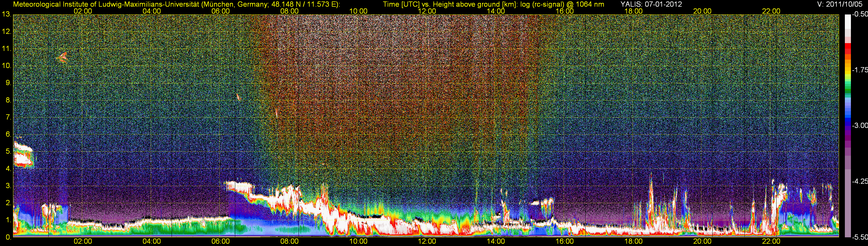Click the height axis label "8."

click(x=8, y=100)
